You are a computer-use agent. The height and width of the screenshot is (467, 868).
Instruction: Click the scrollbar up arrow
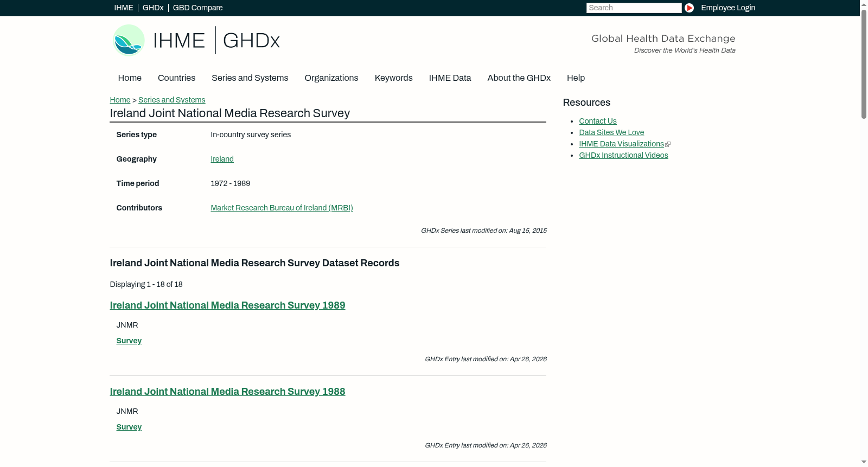pyautogui.click(x=864, y=4)
